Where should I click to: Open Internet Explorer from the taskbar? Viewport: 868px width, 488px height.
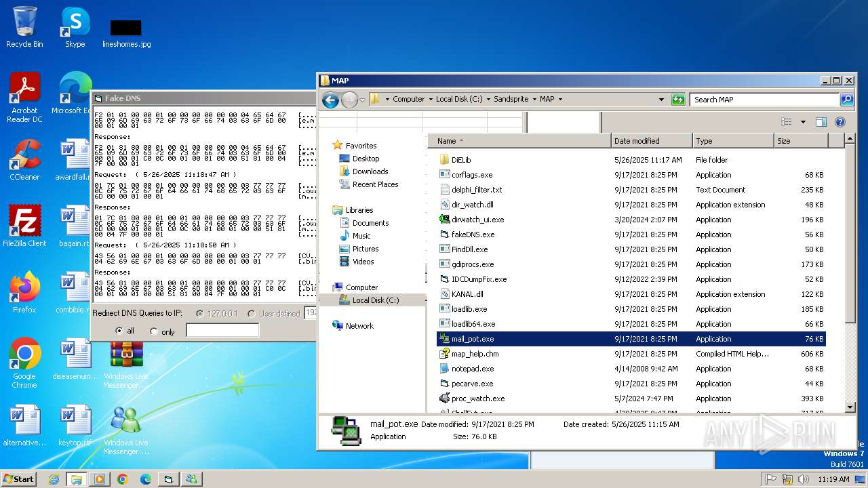(54, 479)
